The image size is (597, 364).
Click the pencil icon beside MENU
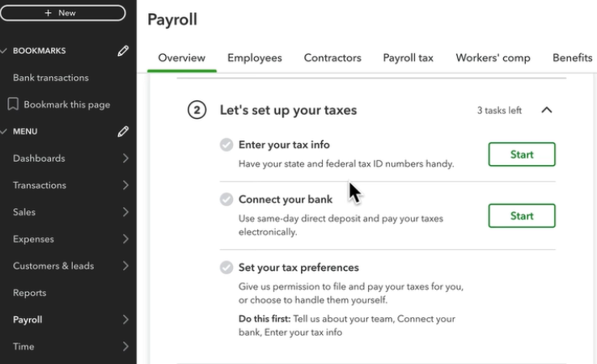pyautogui.click(x=123, y=131)
